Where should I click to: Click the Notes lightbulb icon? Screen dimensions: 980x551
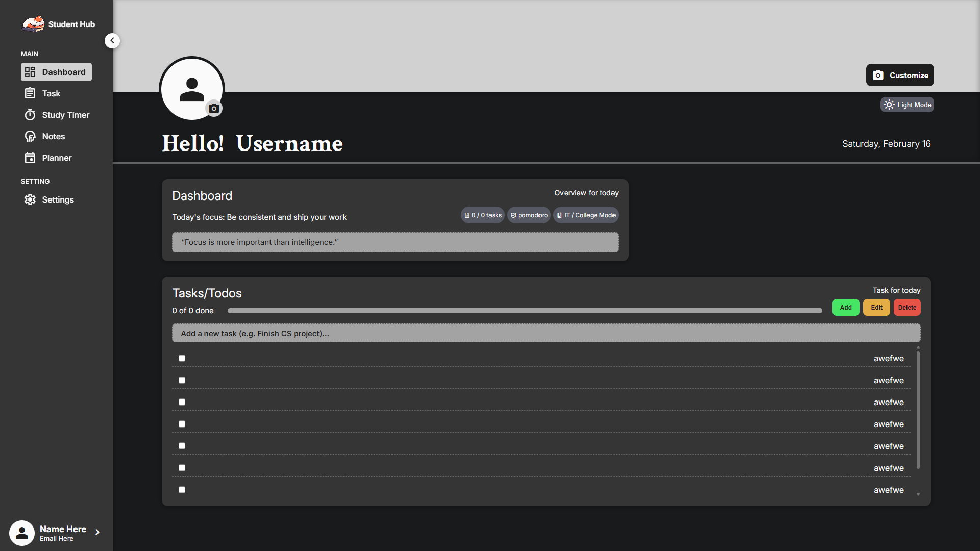point(30,136)
